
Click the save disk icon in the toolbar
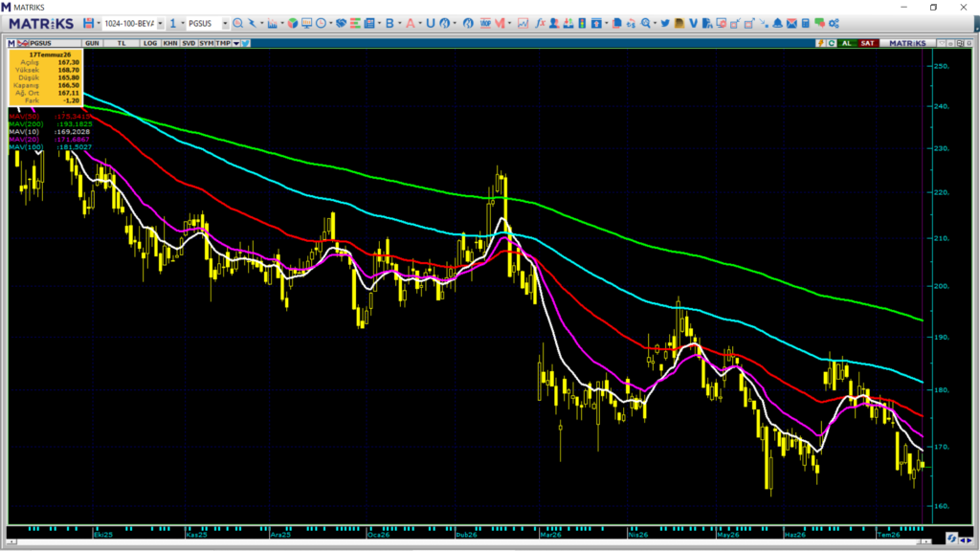(x=88, y=23)
